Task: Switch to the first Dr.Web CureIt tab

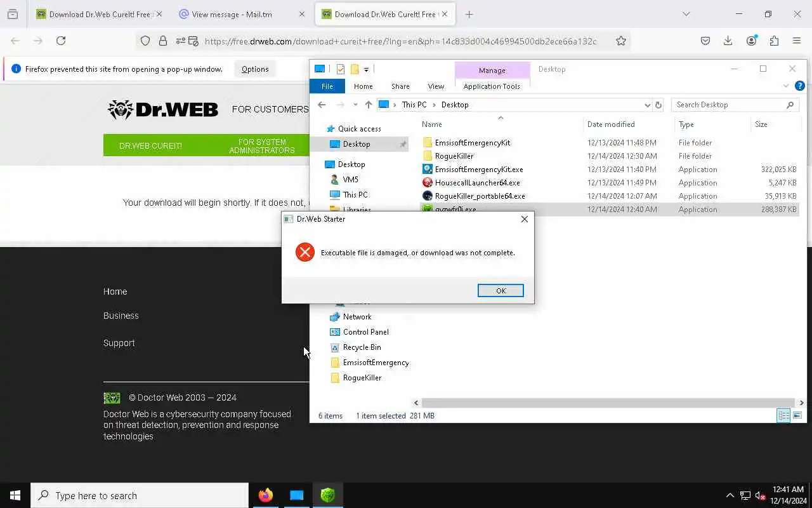Action: 98,14
